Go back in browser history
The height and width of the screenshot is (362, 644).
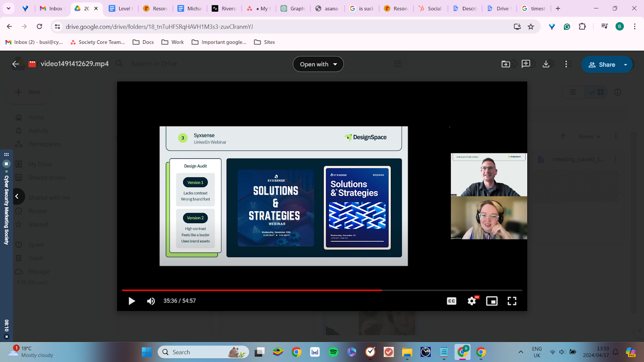tap(9, 27)
